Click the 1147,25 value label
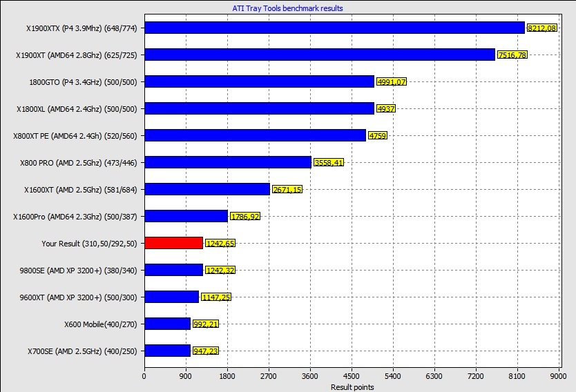This screenshot has width=576, height=392. point(216,297)
